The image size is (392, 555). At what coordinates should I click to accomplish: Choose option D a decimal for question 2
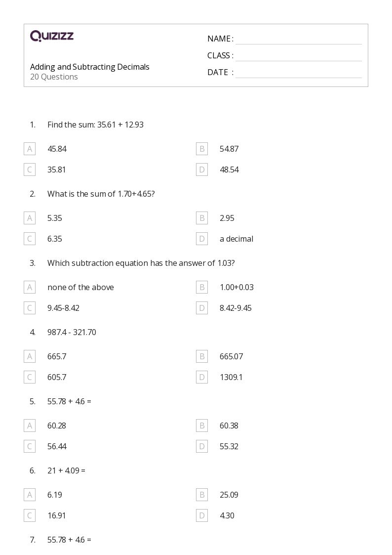tap(202, 239)
